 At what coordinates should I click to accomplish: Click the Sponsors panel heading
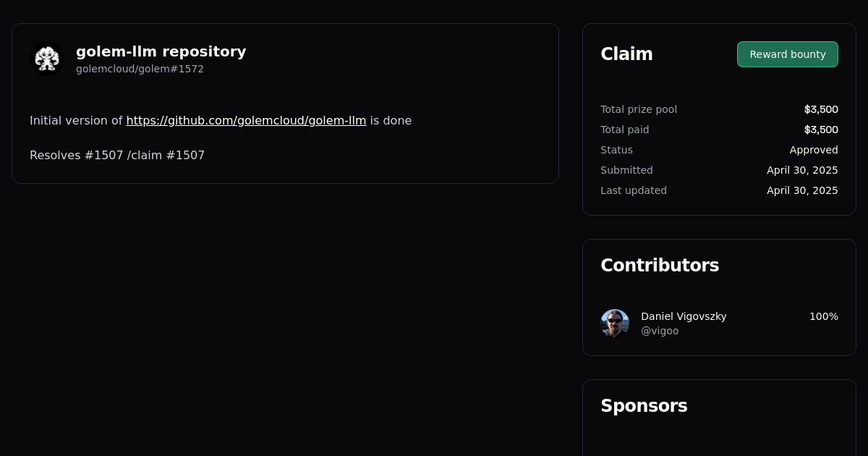pos(644,406)
